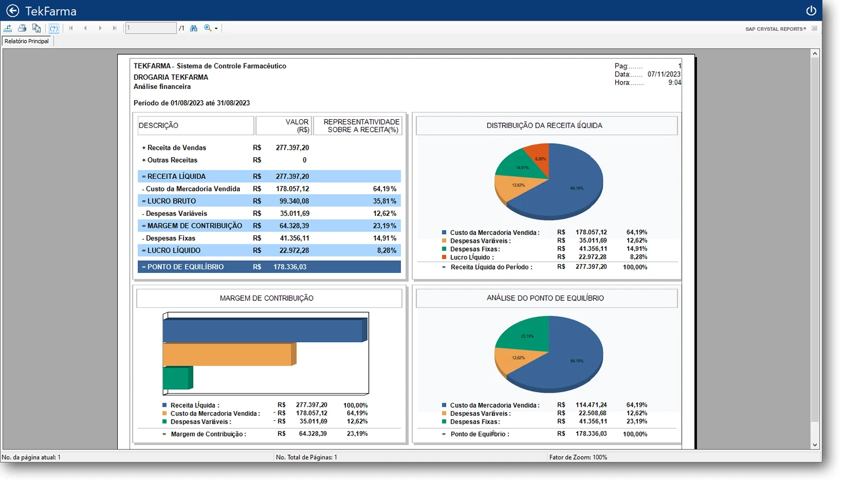Image resolution: width=868 pixels, height=488 pixels.
Task: Click the scrollbar down arrow
Action: coord(815,445)
